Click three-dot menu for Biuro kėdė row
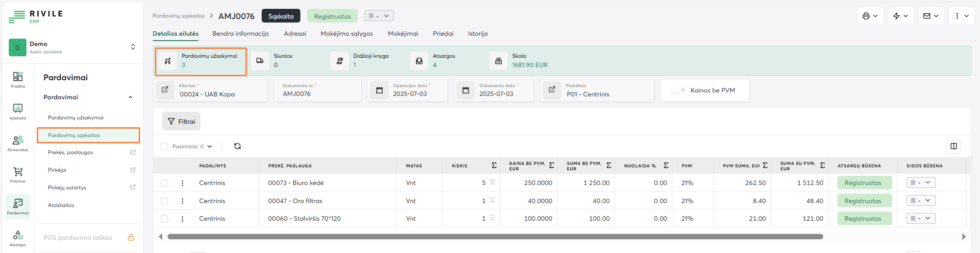 coord(182,183)
